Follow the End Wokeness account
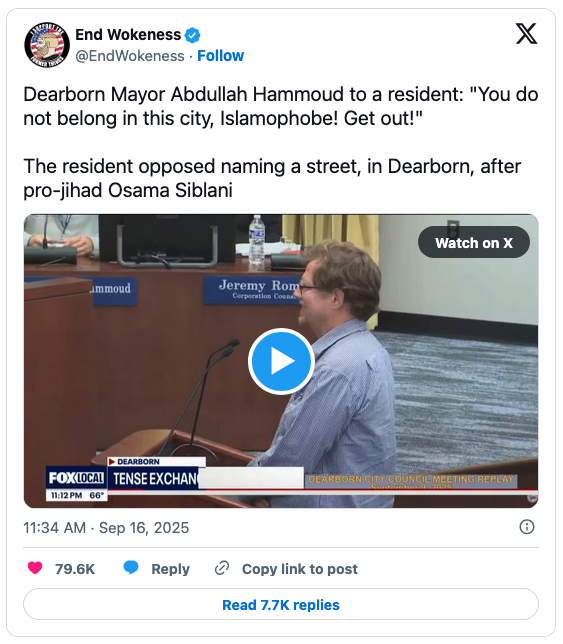Viewport: 563px width, 644px height. (x=221, y=55)
